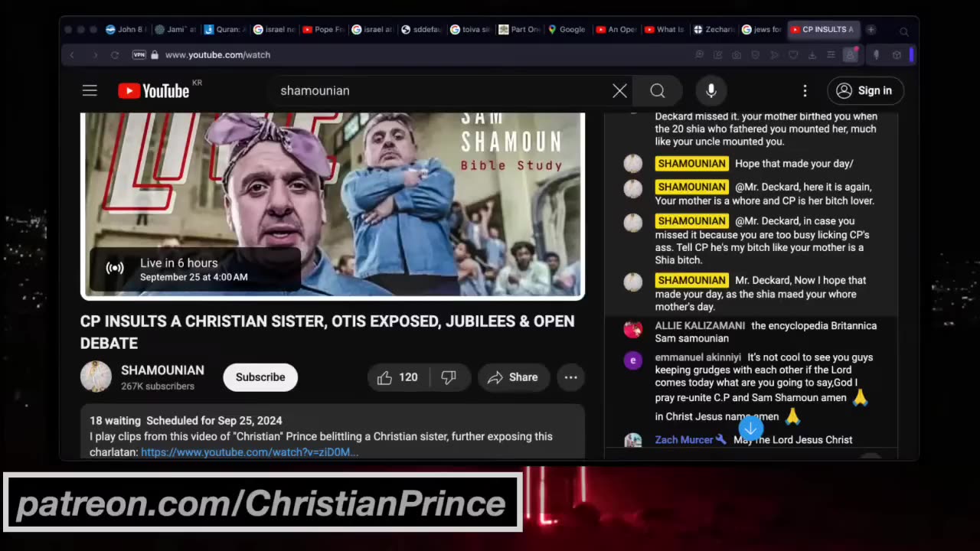Click the magnifier search button

point(658,90)
